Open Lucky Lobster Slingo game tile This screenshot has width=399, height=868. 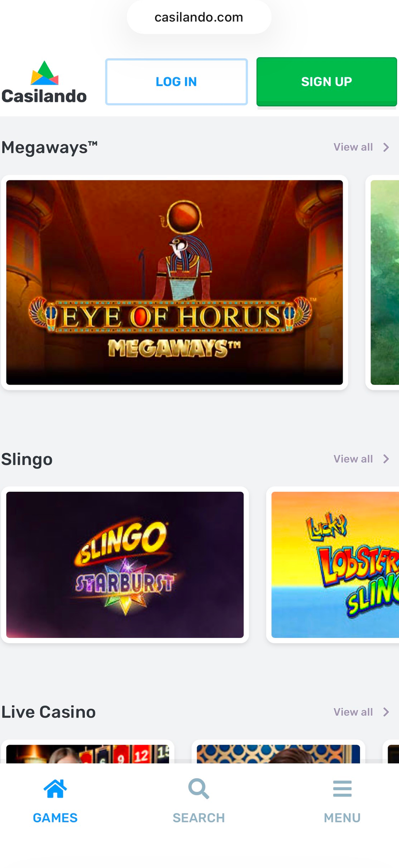[x=335, y=565]
